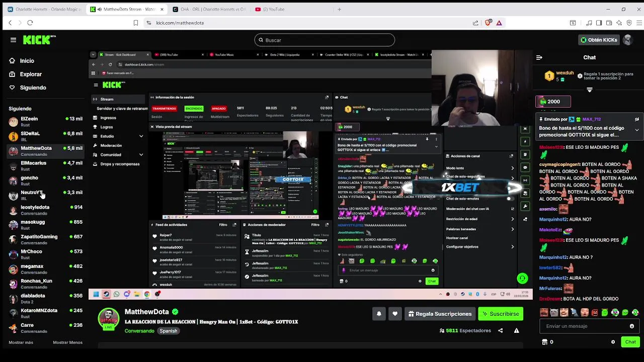Viewport: 644px width, 362px height.
Task: Send the chat message with Chat button
Action: point(630,342)
